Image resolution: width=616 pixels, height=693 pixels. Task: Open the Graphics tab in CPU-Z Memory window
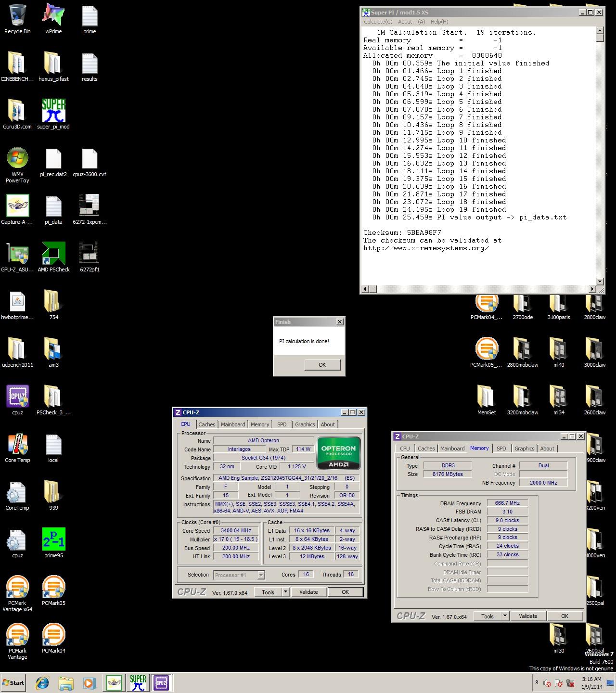coord(525,449)
